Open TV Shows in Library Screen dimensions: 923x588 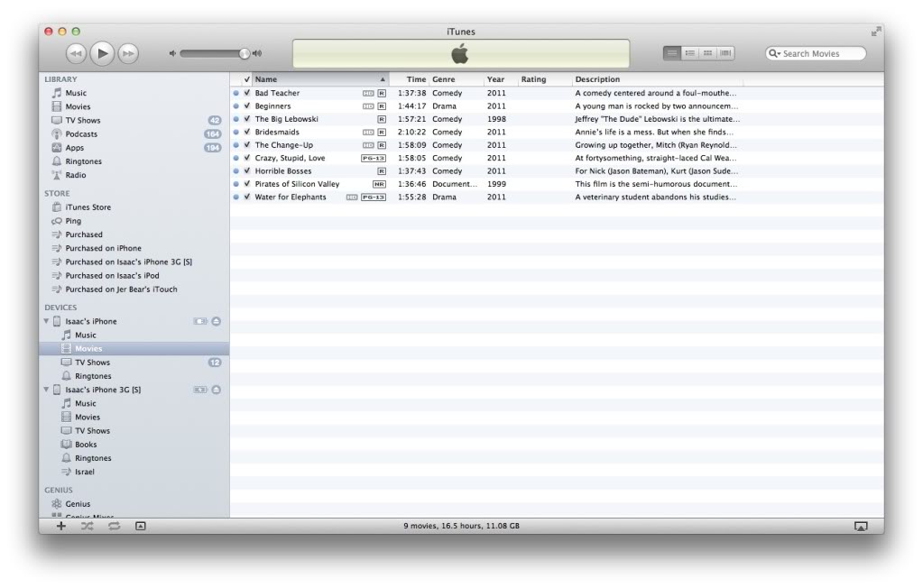click(x=83, y=120)
